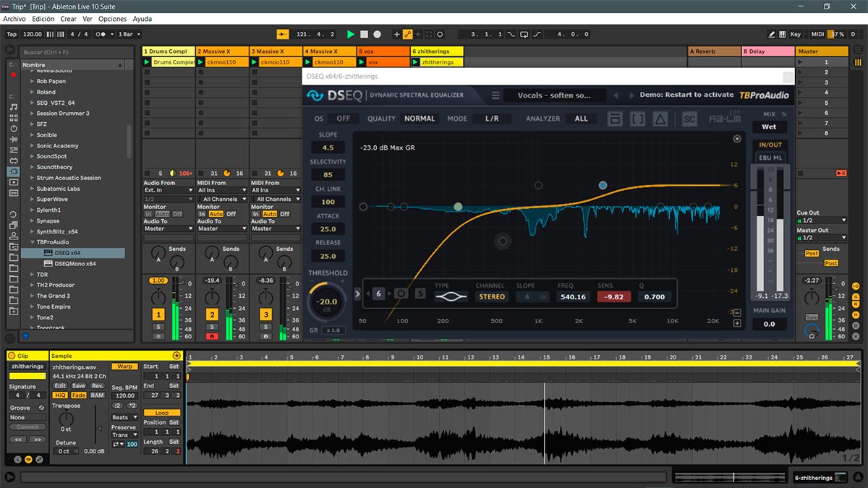The width and height of the screenshot is (868, 488).
Task: Open the Edición menu
Action: pyautogui.click(x=43, y=19)
